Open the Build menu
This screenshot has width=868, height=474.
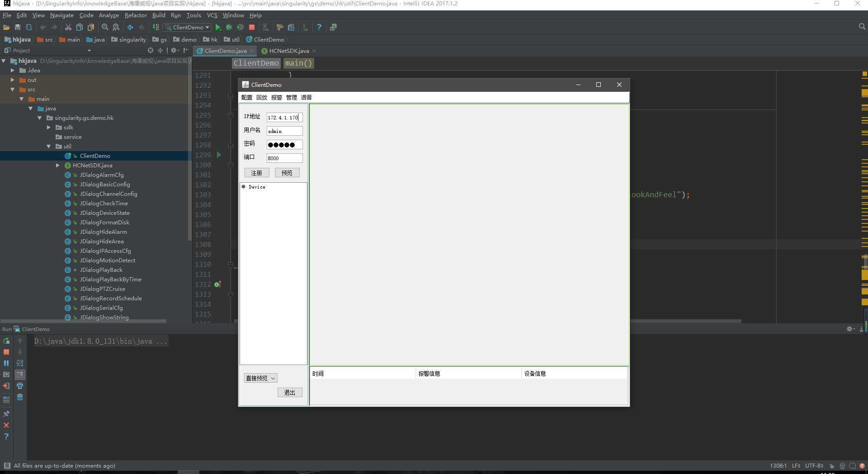pyautogui.click(x=159, y=15)
